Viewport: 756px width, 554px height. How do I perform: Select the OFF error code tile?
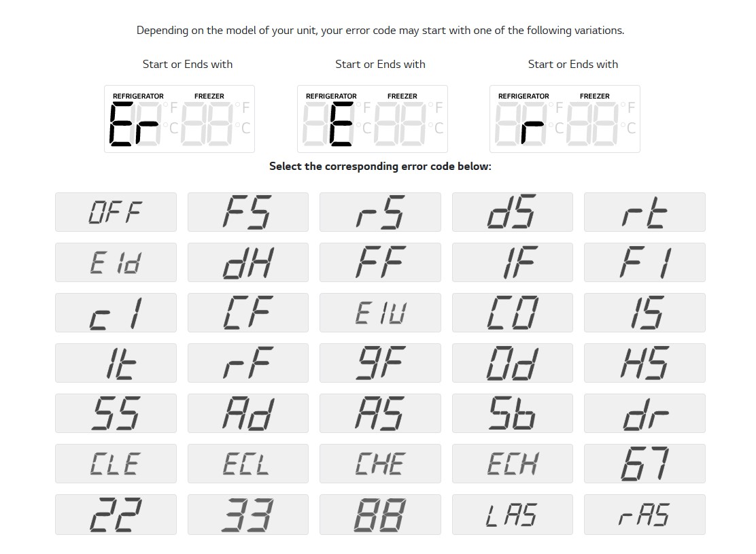click(116, 212)
